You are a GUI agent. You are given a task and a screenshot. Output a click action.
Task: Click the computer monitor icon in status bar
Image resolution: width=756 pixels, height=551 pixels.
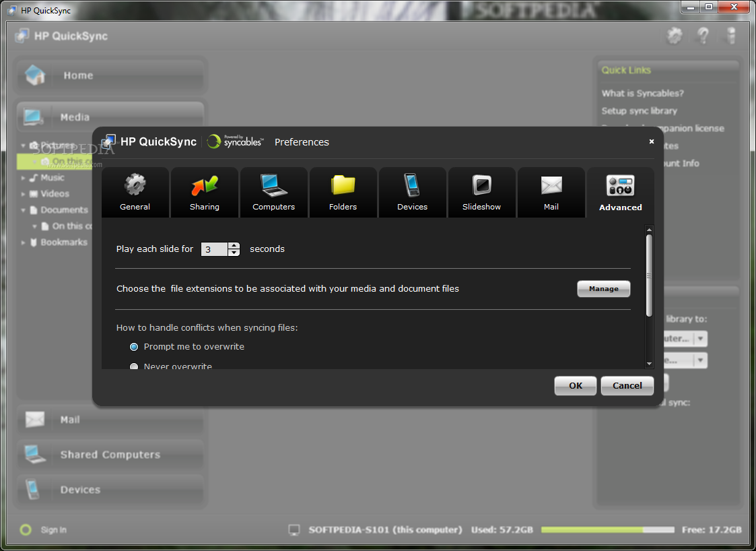[x=294, y=529]
